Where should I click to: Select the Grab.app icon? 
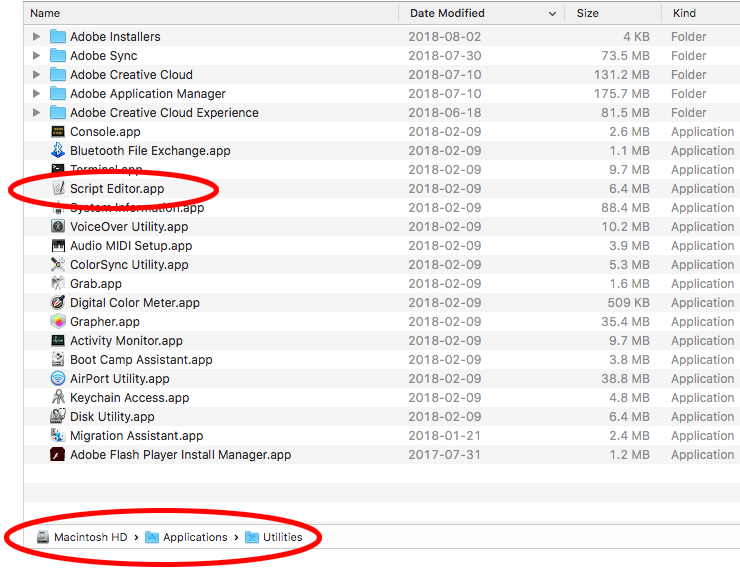click(58, 283)
